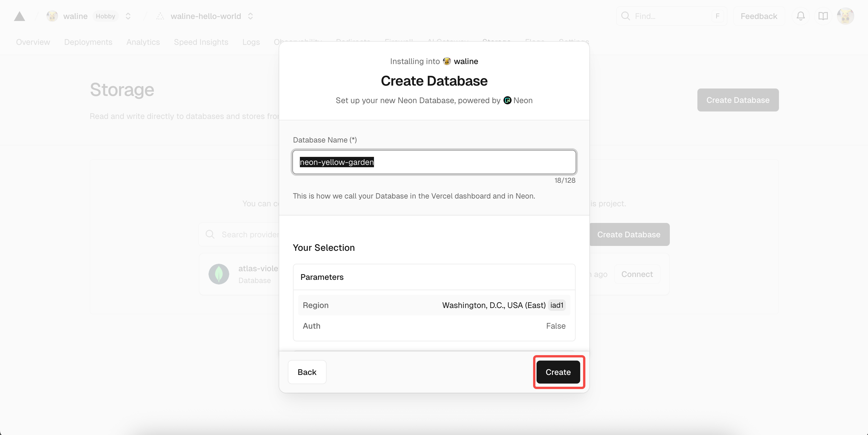Click the user avatar in the top right

pos(845,16)
